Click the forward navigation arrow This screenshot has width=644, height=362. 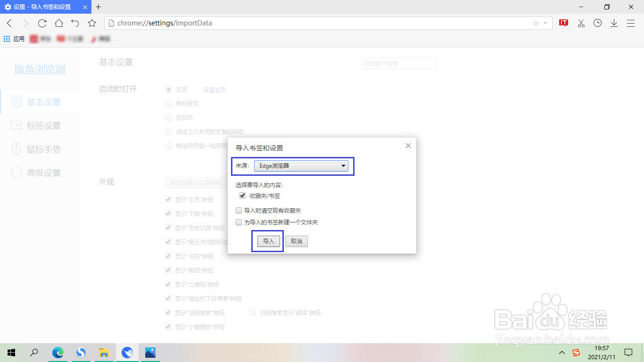(x=26, y=23)
